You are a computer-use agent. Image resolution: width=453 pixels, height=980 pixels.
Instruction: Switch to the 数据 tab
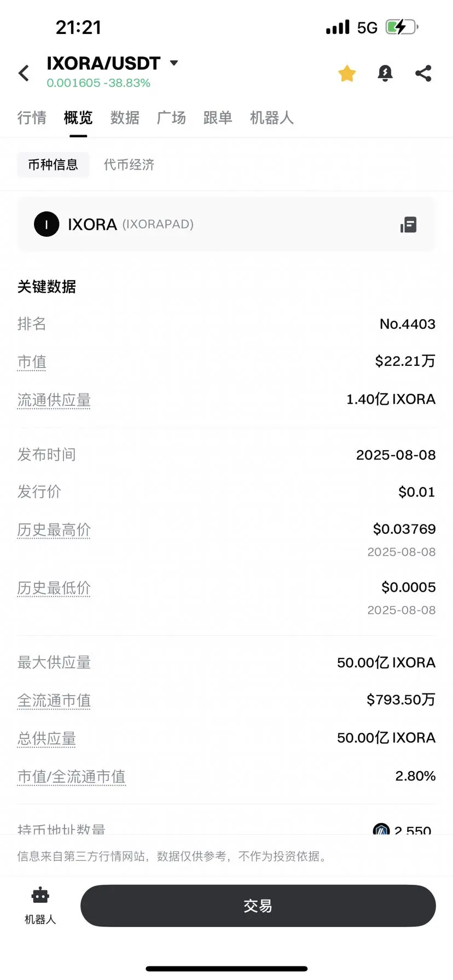point(125,118)
